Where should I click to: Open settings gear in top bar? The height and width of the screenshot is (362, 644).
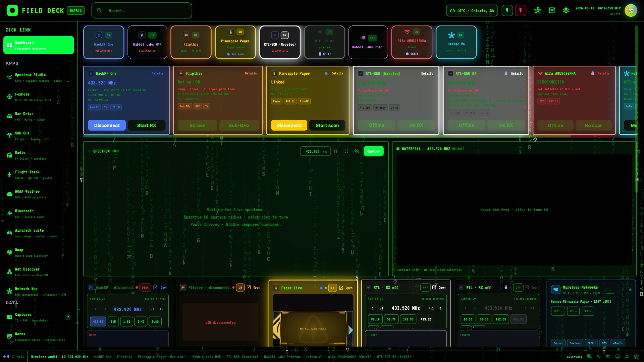pyautogui.click(x=566, y=10)
